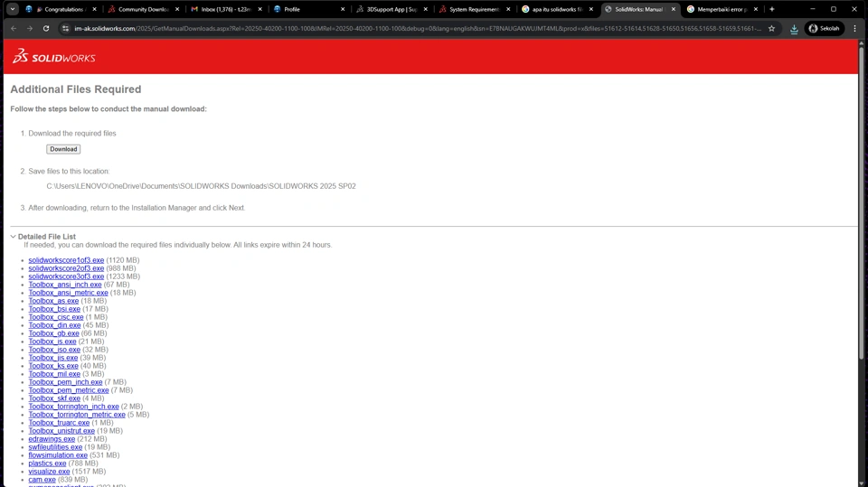Download plastics.exe

pyautogui.click(x=47, y=464)
